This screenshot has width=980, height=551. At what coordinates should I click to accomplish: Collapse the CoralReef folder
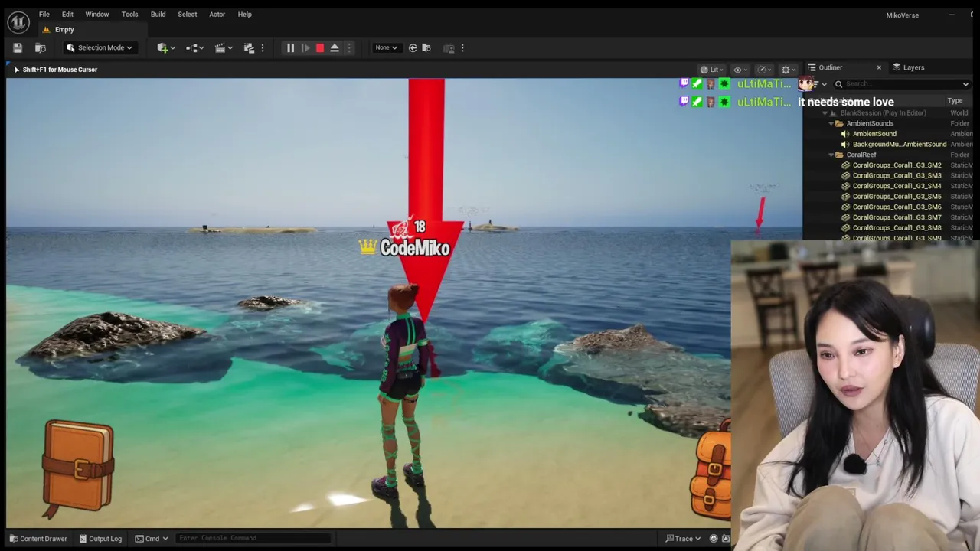point(831,155)
